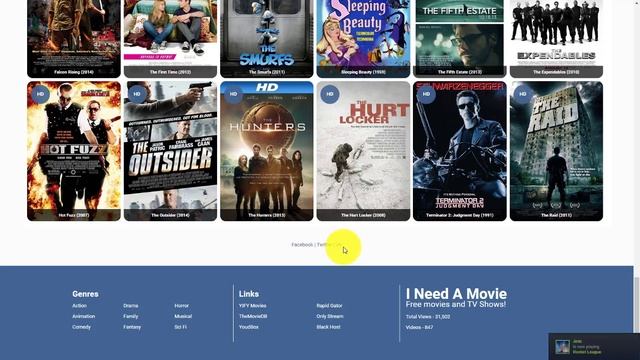Click the HD badge on Terminator 2
Viewport: 640px width, 360px height.
point(426,94)
